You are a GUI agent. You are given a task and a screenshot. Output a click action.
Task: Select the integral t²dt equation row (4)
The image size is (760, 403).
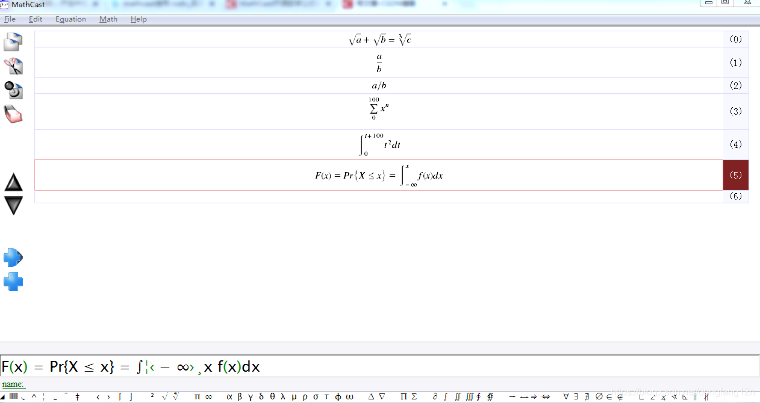(x=379, y=144)
